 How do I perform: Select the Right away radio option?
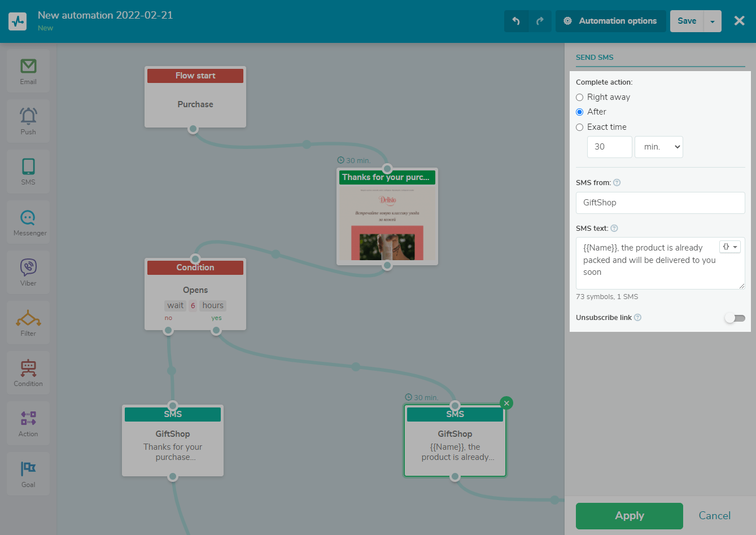(579, 97)
